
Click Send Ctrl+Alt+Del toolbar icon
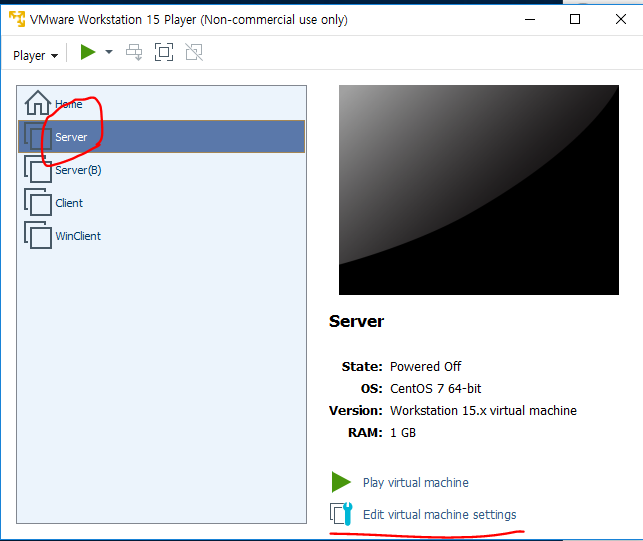tap(134, 52)
